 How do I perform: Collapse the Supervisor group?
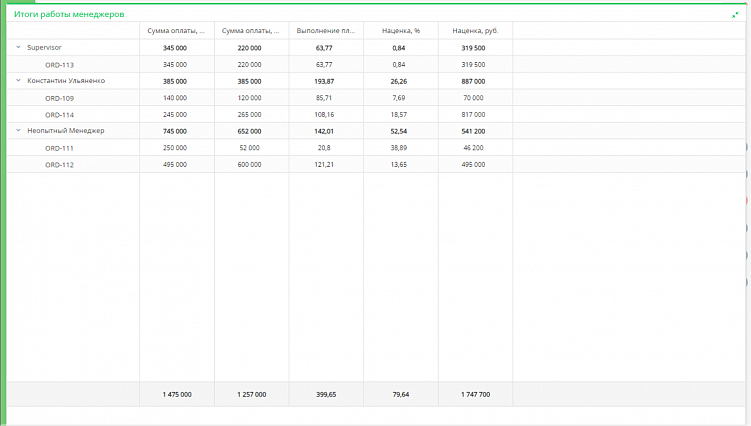point(17,47)
